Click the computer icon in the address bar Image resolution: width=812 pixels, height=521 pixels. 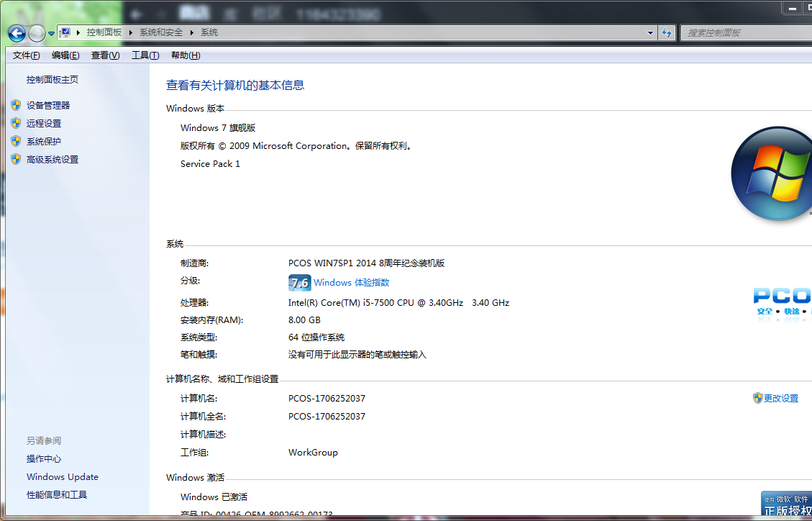65,32
